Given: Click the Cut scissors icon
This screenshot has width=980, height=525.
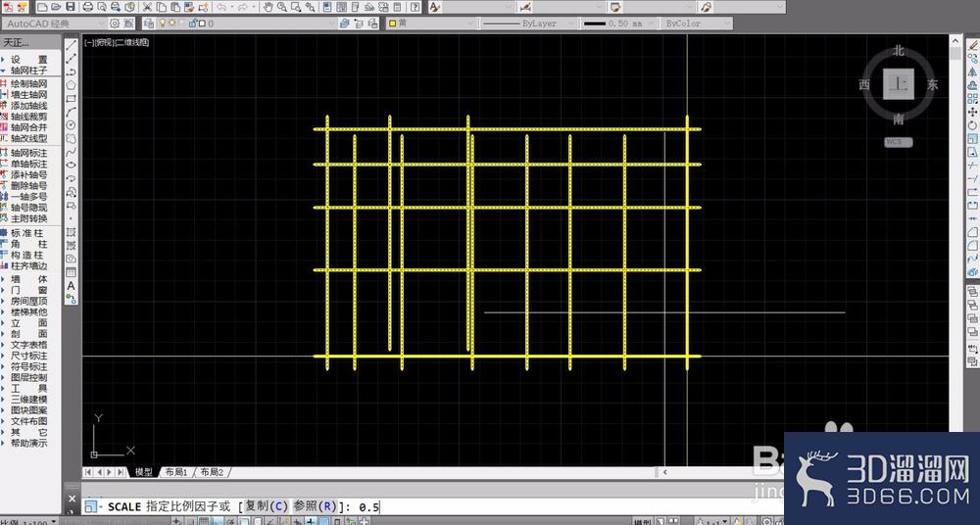Looking at the screenshot, I should click(148, 7).
